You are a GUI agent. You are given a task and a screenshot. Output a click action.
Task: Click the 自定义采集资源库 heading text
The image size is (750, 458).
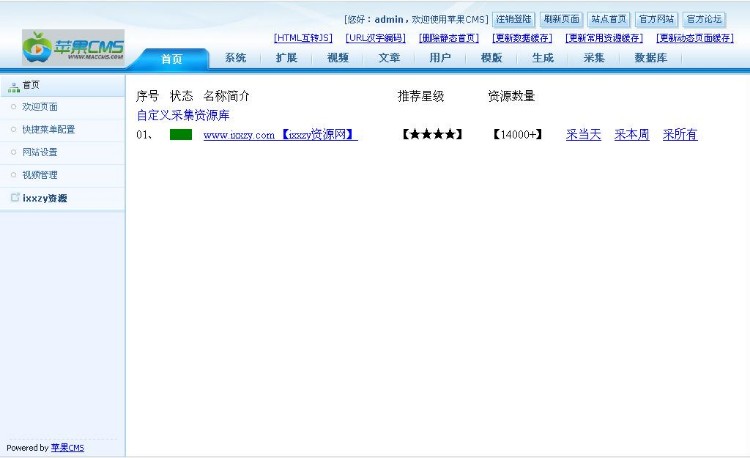[183, 115]
